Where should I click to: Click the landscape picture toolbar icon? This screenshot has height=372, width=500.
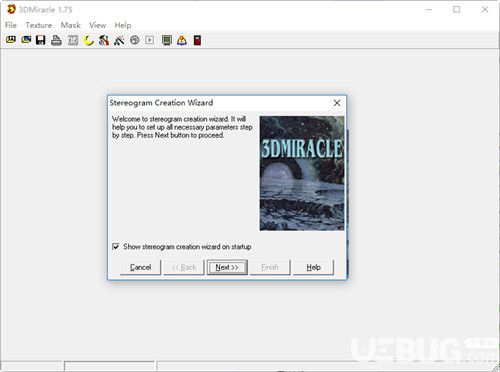point(26,40)
